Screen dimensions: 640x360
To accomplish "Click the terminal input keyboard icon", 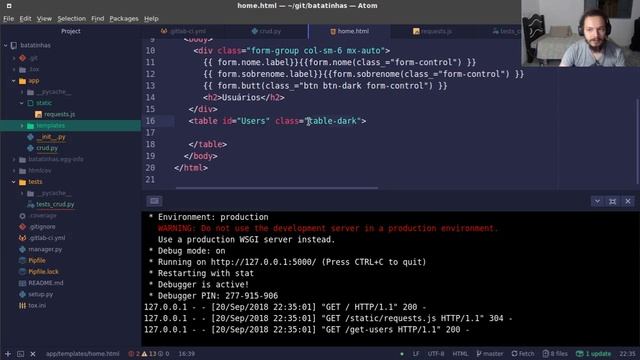I will pyautogui.click(x=154, y=201).
